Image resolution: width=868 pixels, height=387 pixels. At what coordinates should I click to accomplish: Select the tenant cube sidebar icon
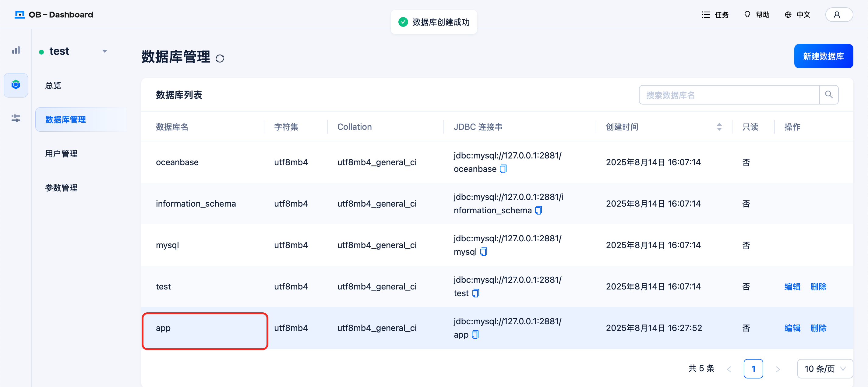point(16,85)
